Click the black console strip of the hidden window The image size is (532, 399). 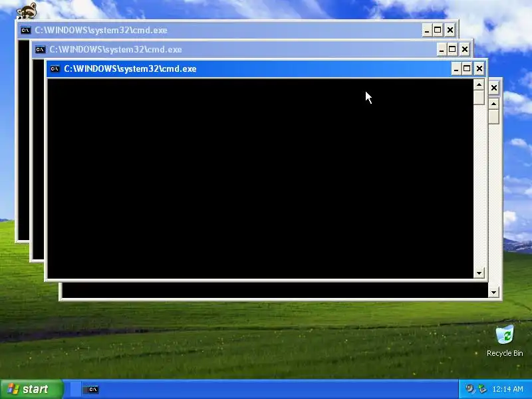pyautogui.click(x=275, y=290)
